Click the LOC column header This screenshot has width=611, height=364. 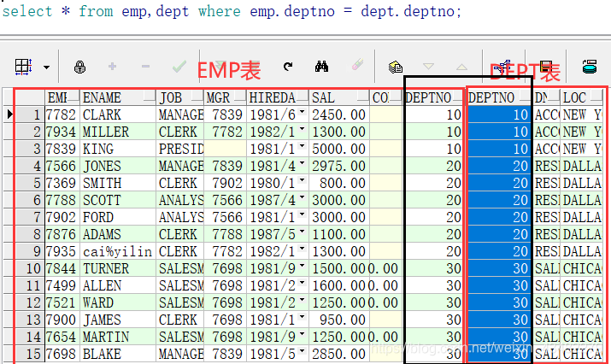tap(582, 97)
